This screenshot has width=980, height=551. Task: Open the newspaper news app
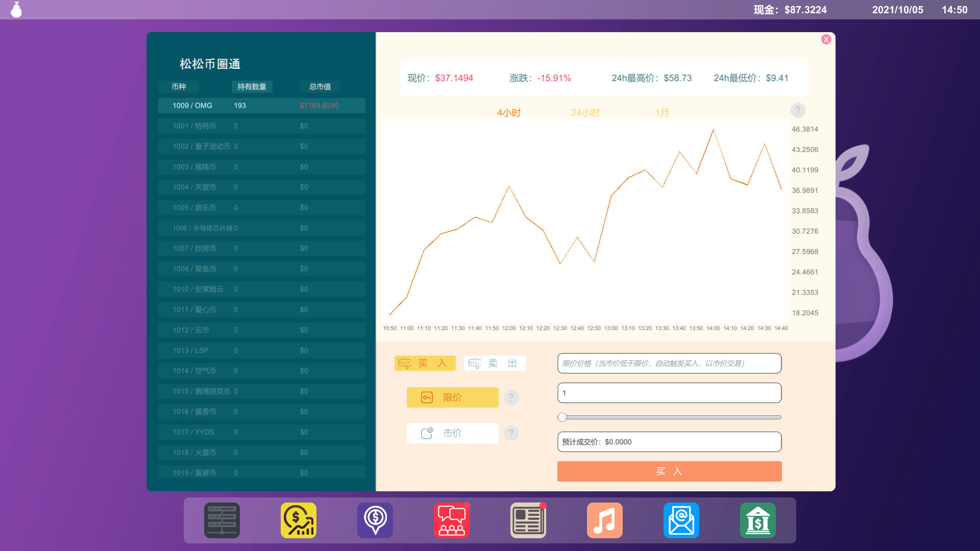528,520
